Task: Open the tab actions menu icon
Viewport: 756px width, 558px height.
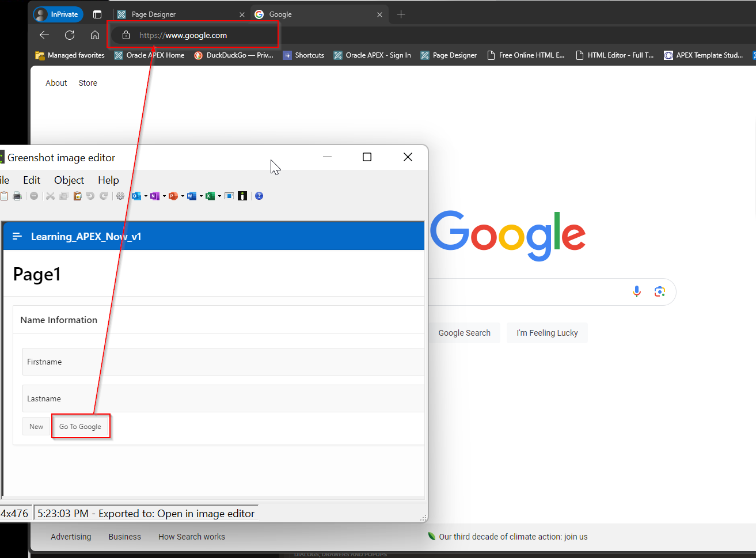Action: click(x=97, y=14)
